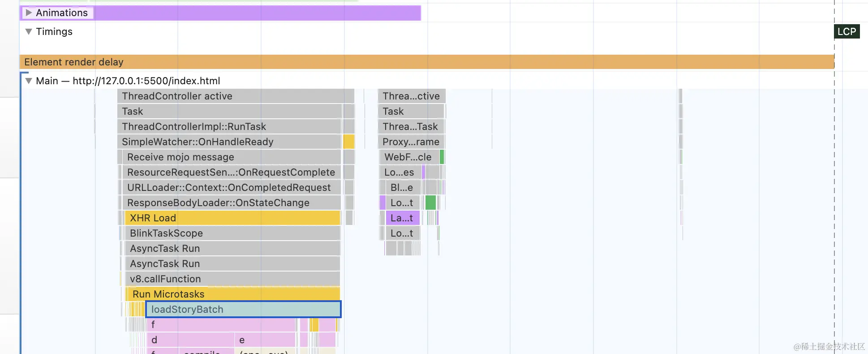Click the WebF...cle entry

tap(409, 157)
